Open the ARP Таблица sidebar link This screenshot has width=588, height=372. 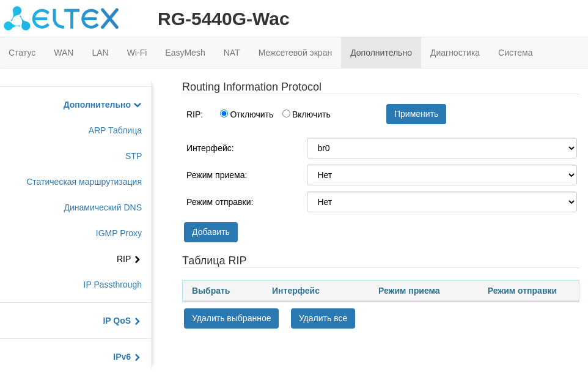tap(115, 130)
